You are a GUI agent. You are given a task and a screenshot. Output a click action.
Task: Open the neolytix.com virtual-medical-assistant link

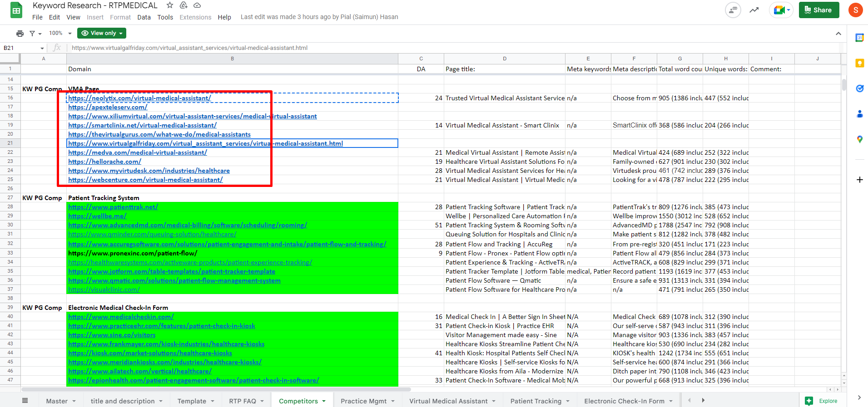[139, 98]
